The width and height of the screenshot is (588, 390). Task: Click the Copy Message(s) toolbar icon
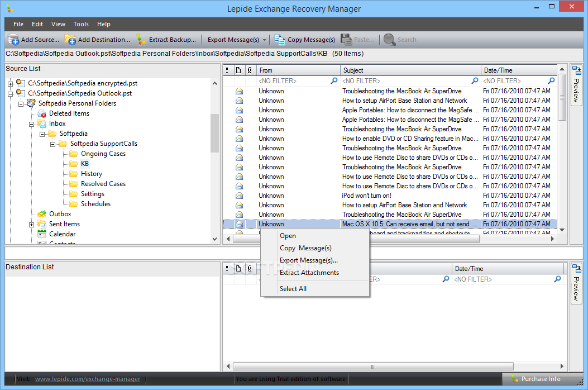tap(279, 40)
